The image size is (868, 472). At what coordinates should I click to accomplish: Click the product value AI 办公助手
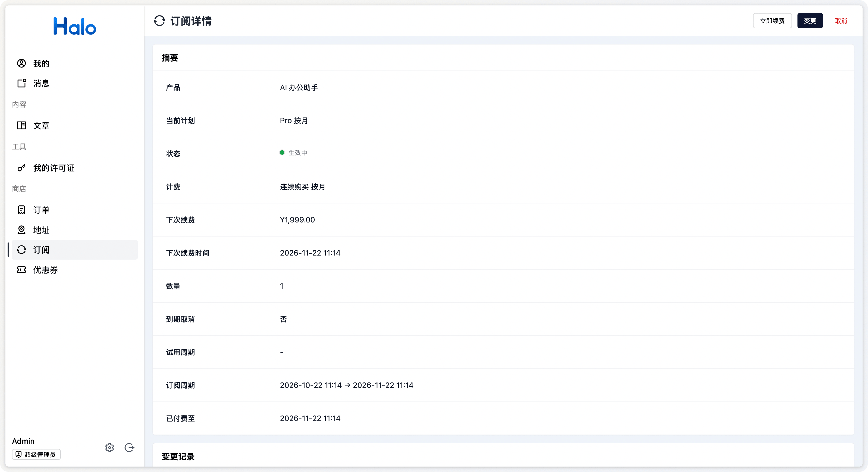299,88
